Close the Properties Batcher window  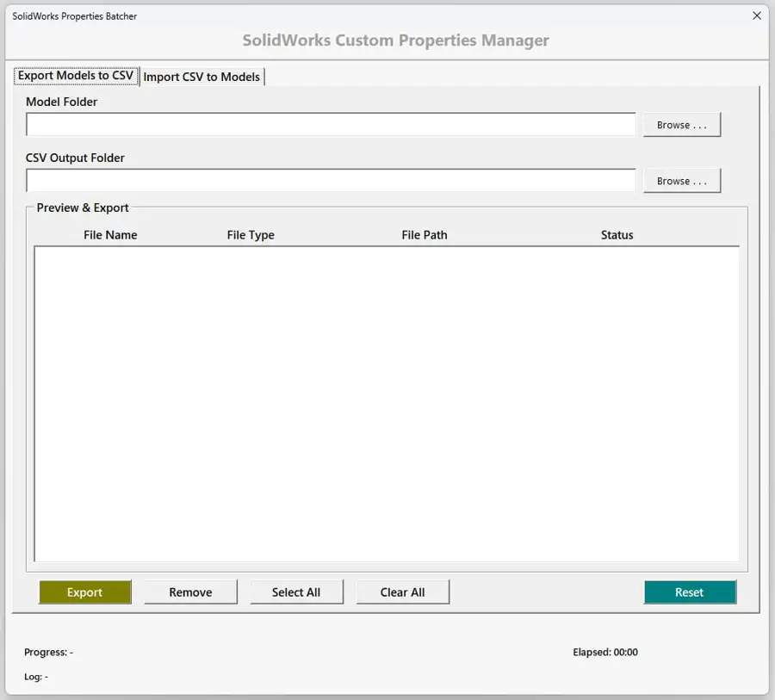click(756, 15)
